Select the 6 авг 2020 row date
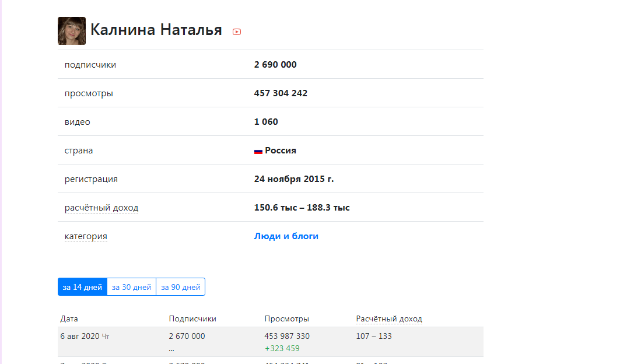Image resolution: width=627 pixels, height=364 pixels. (80, 336)
